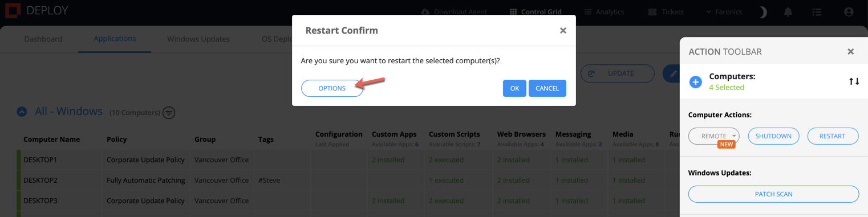Click the sort arrows in Action Toolbar
The height and width of the screenshot is (217, 868).
pyautogui.click(x=854, y=81)
